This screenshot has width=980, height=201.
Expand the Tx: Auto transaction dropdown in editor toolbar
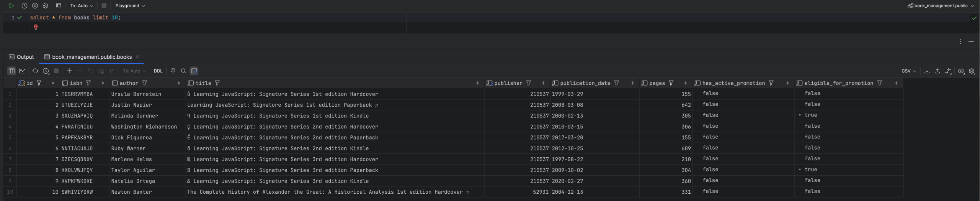coord(82,6)
